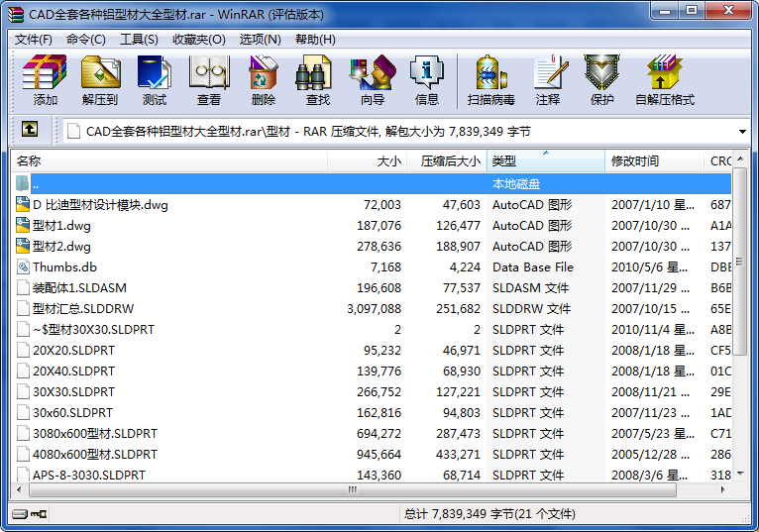Select file 4080x600型材.SLDPRT
This screenshot has width=759, height=532.
[95, 455]
